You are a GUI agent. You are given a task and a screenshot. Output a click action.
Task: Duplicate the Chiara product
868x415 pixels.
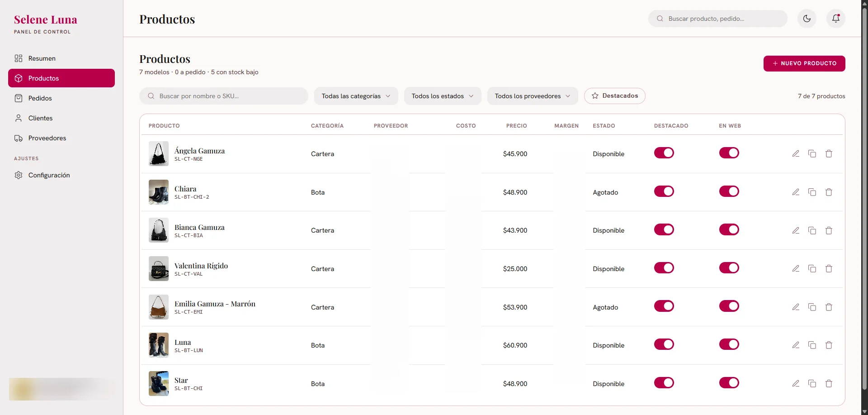[812, 192]
